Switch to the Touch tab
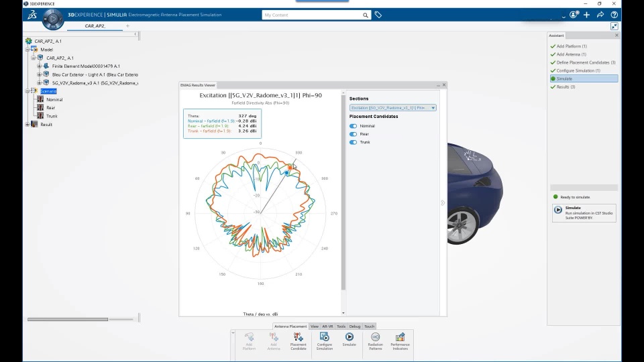644x362 pixels. [369, 326]
